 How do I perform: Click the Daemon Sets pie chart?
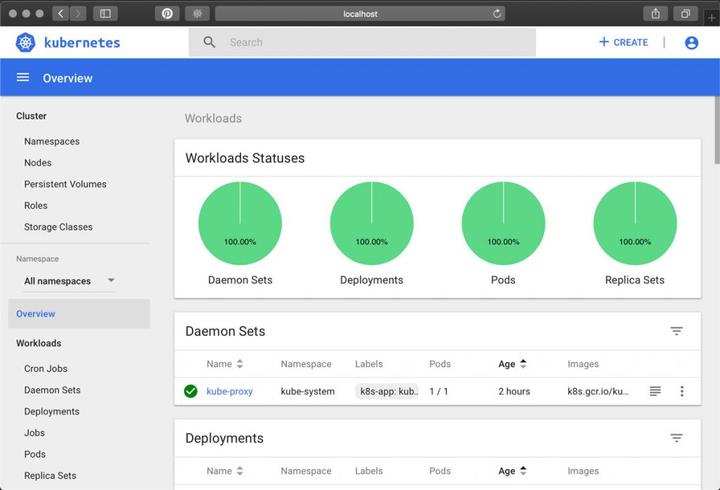point(240,223)
